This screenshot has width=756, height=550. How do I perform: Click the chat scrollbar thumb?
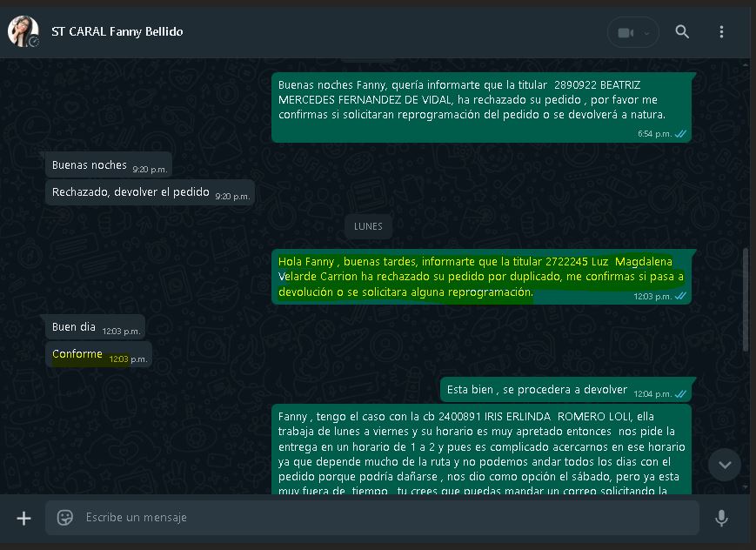[x=746, y=299]
